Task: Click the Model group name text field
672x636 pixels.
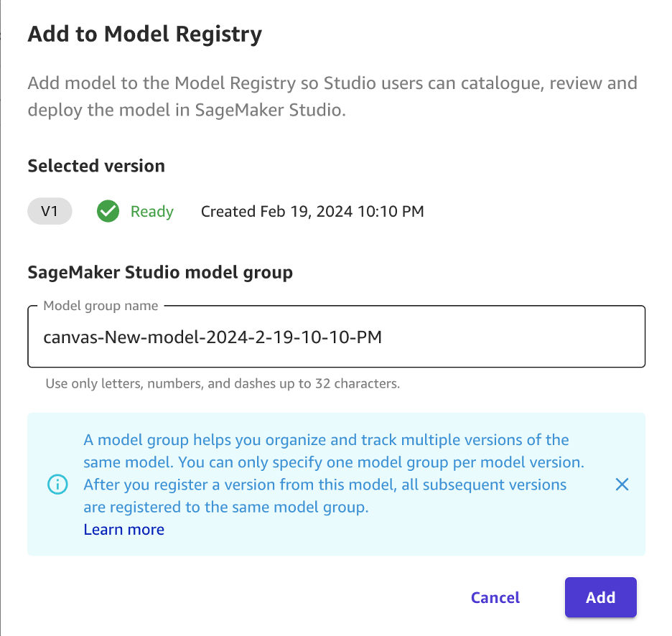Action: (x=335, y=336)
